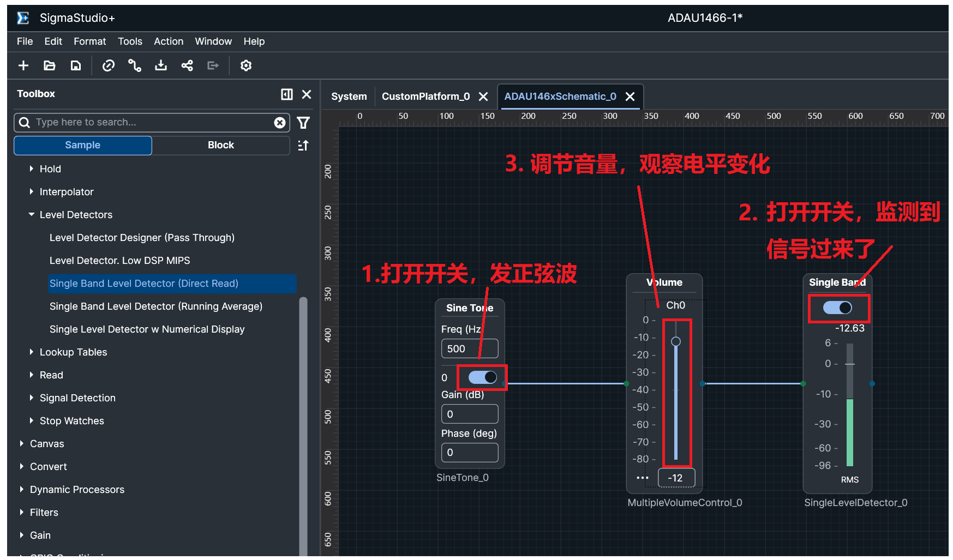The width and height of the screenshot is (953, 560).
Task: Toggle the Sine Tone on/off switch
Action: [483, 377]
